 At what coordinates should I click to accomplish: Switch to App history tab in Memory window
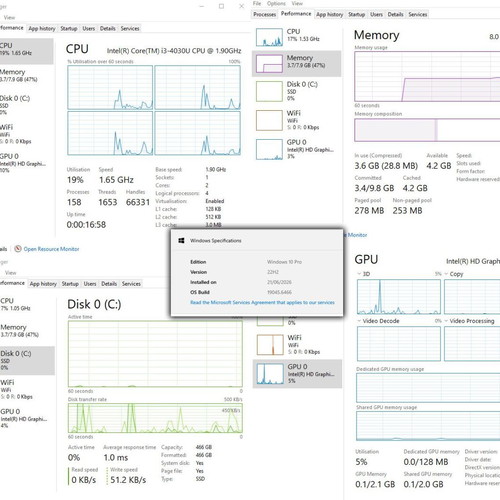point(330,14)
